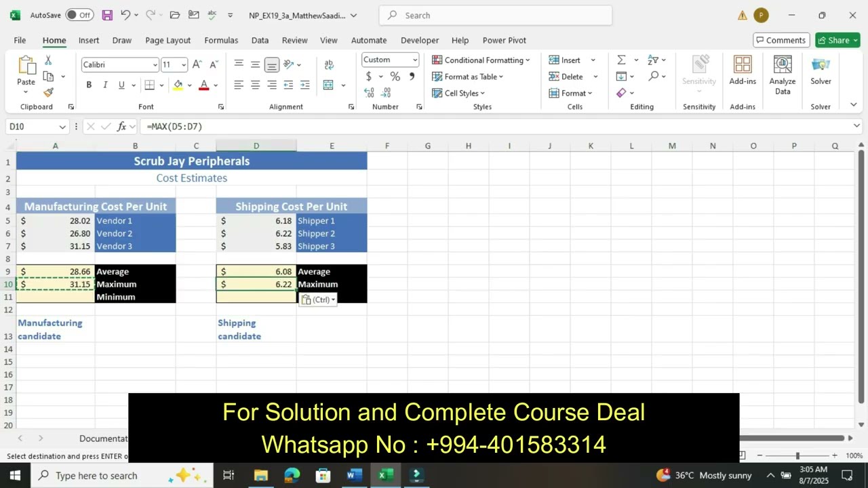
Task: Click the Search box in title bar
Action: 496,15
